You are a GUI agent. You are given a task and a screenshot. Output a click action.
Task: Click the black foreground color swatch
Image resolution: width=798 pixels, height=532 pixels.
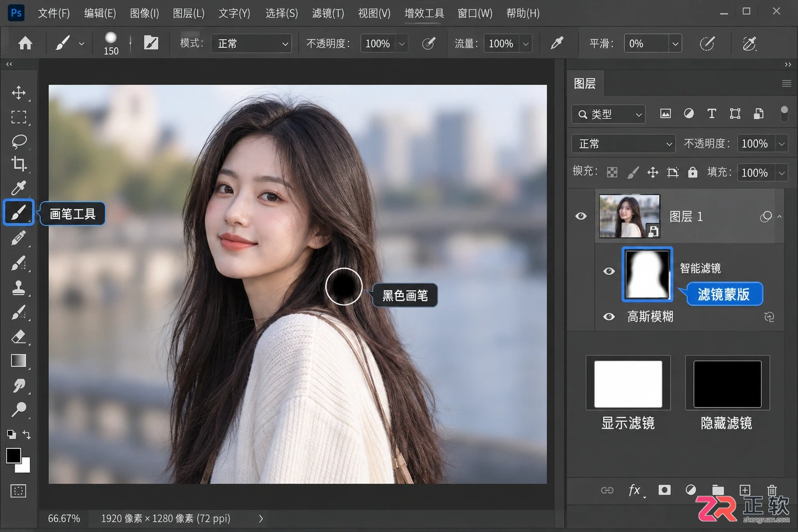tap(13, 456)
